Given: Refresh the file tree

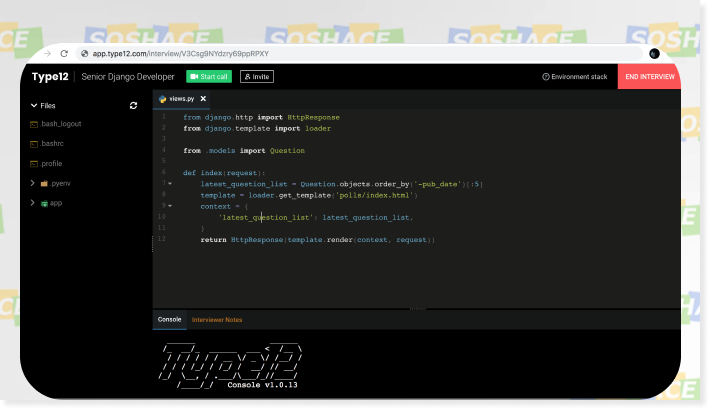Looking at the screenshot, I should [x=133, y=106].
